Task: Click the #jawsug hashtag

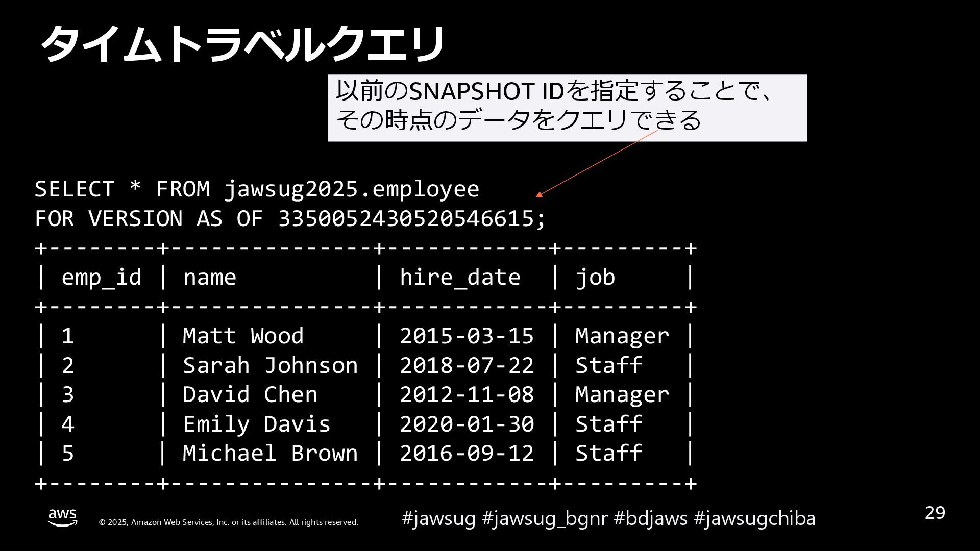Action: coord(438,518)
